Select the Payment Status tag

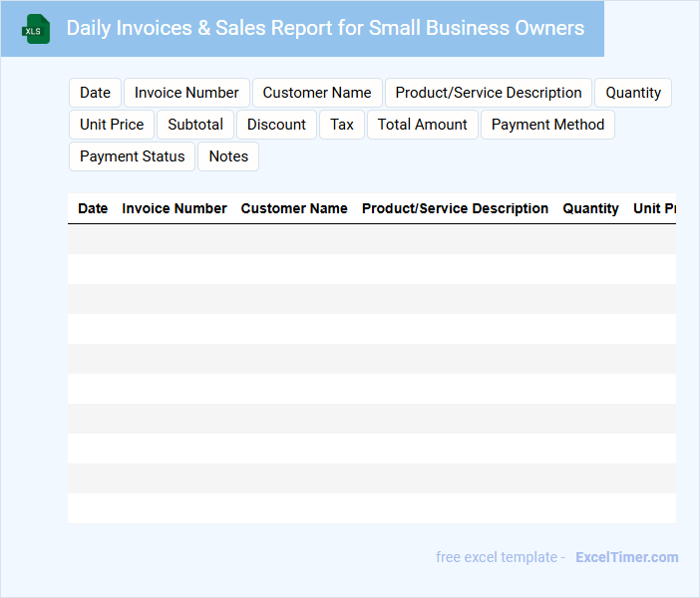click(133, 156)
